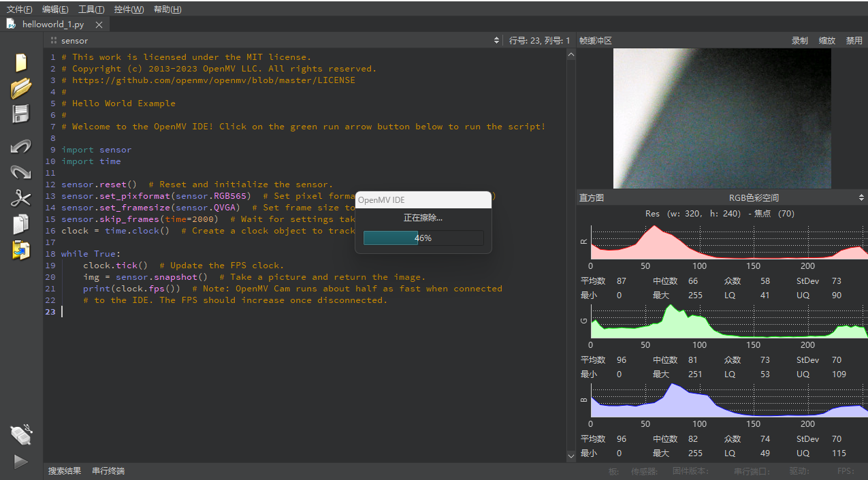This screenshot has height=480, width=868.
Task: Click the OpenMV IDE dialog title bar
Action: point(423,200)
